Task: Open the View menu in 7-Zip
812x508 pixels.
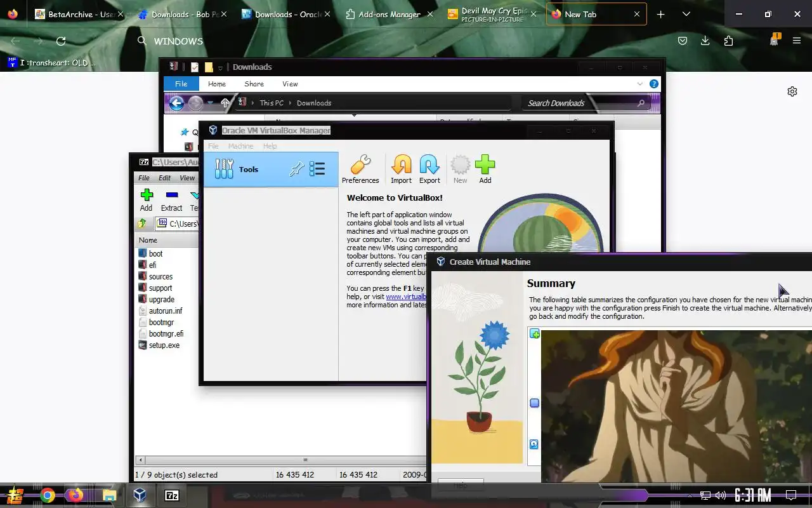Action: click(187, 178)
